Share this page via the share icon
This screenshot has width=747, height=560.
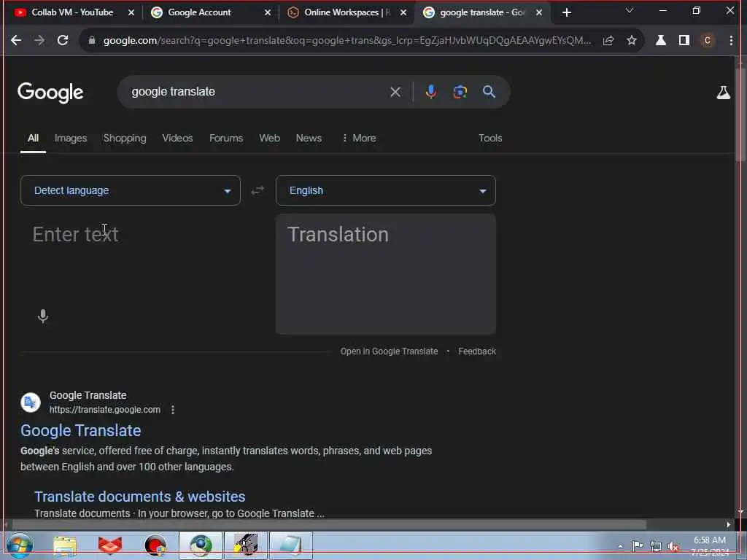click(608, 41)
